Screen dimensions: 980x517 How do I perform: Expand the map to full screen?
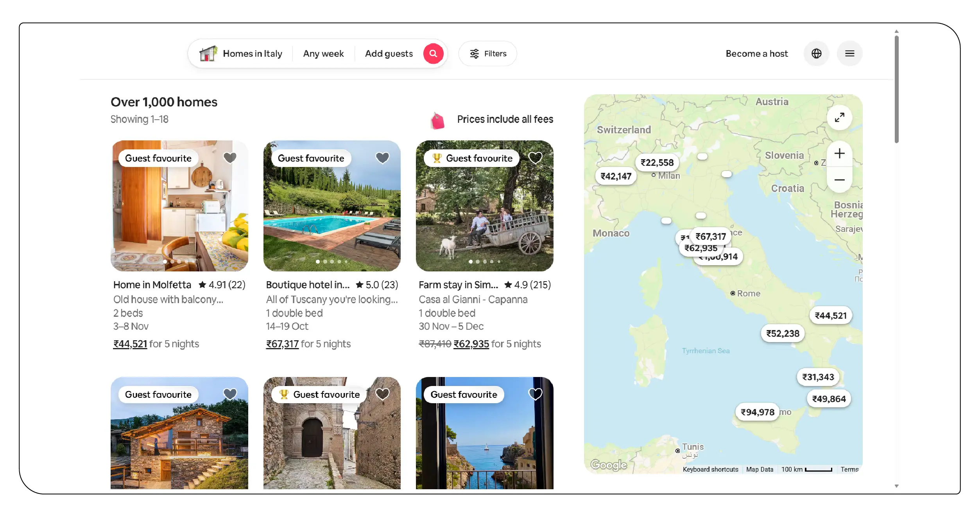[839, 117]
